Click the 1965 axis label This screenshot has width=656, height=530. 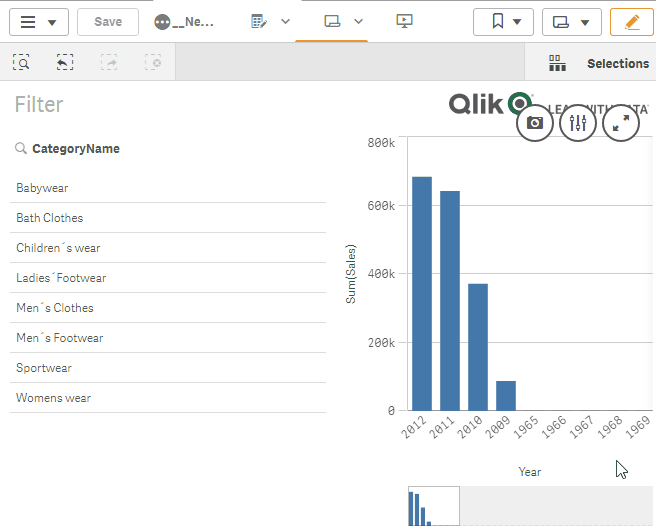[526, 427]
